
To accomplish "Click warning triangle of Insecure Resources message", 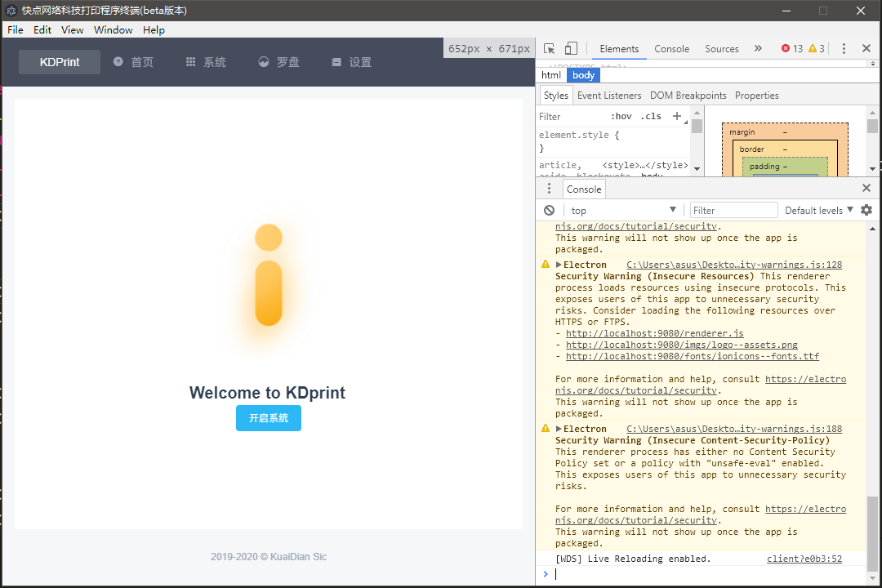I will pos(545,265).
